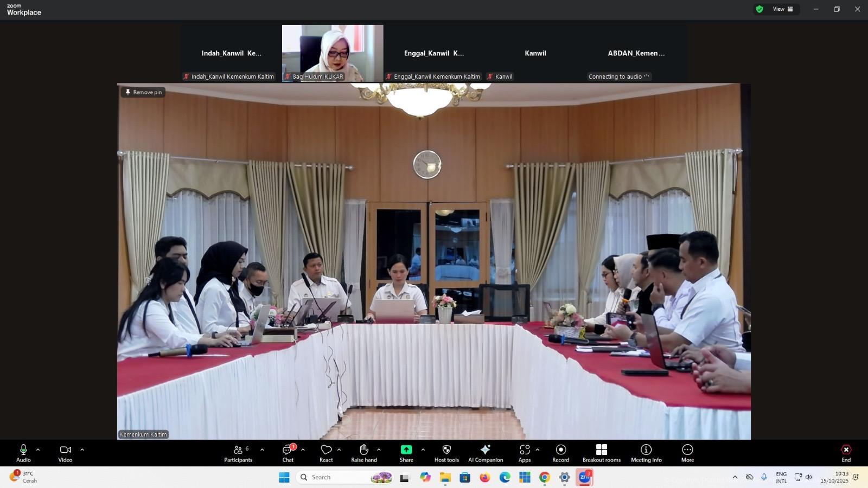Click the React heart icon
The width and height of the screenshot is (868, 488).
click(326, 453)
